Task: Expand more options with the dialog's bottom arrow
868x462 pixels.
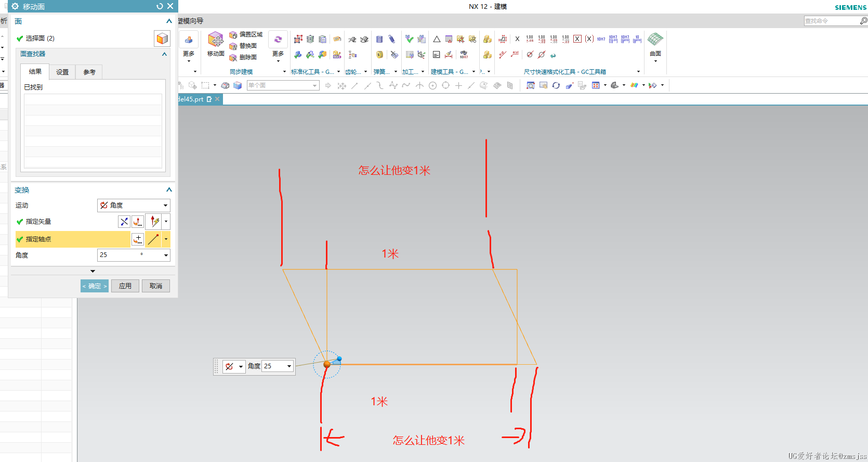Action: click(x=93, y=271)
